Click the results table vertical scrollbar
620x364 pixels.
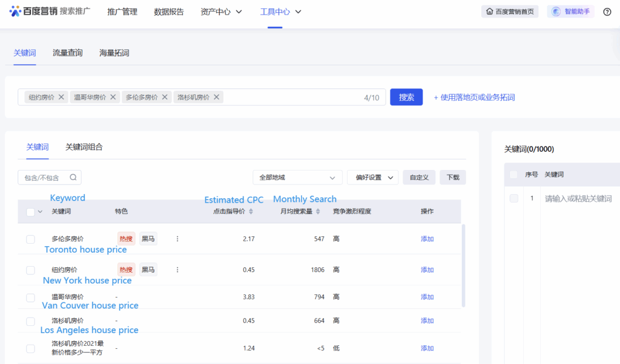coord(463,265)
